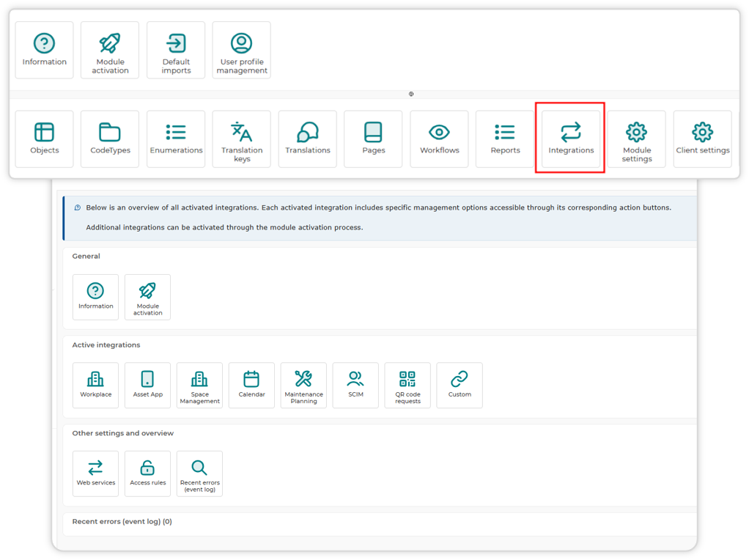
Task: Open the Access rules padlock tile
Action: coord(147,474)
